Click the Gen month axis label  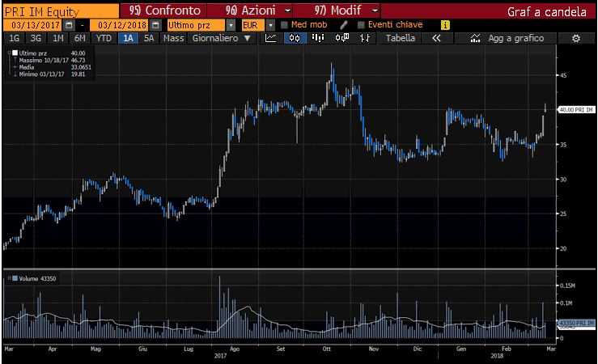(x=461, y=349)
